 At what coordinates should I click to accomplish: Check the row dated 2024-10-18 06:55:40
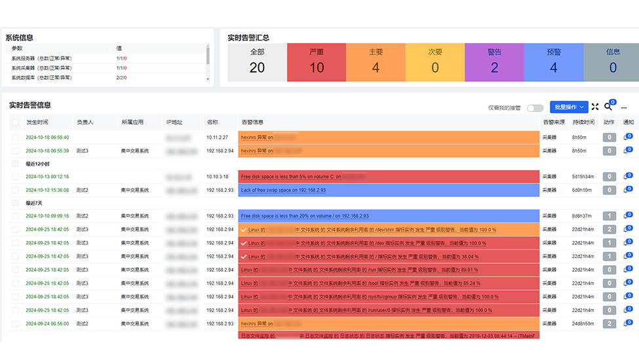[x=16, y=137]
